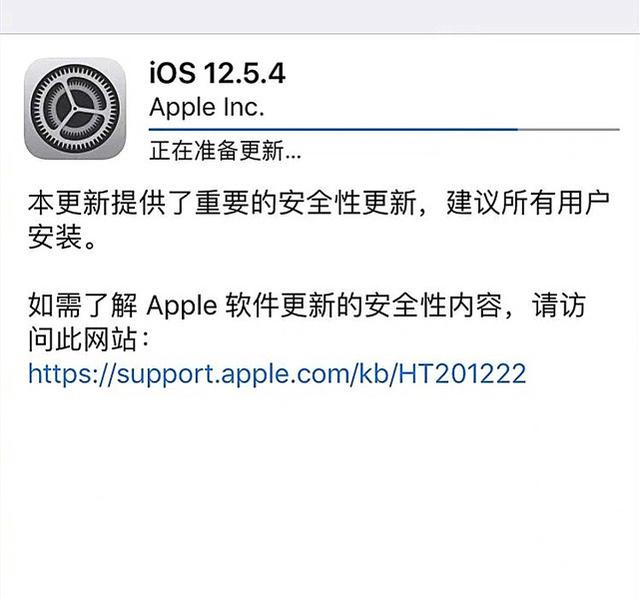Tap the 如需了解 text in the second paragraph

tap(83, 305)
